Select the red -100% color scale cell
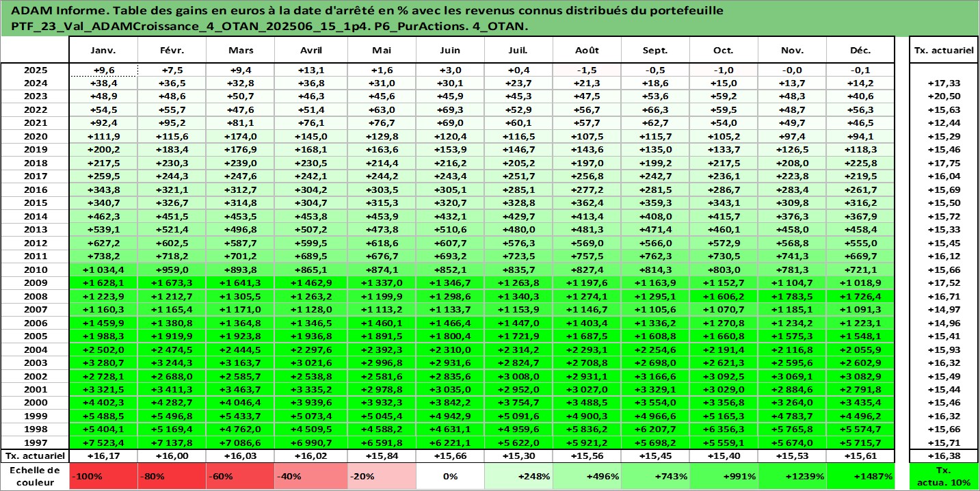Image resolution: width=980 pixels, height=491 pixels. click(x=104, y=476)
